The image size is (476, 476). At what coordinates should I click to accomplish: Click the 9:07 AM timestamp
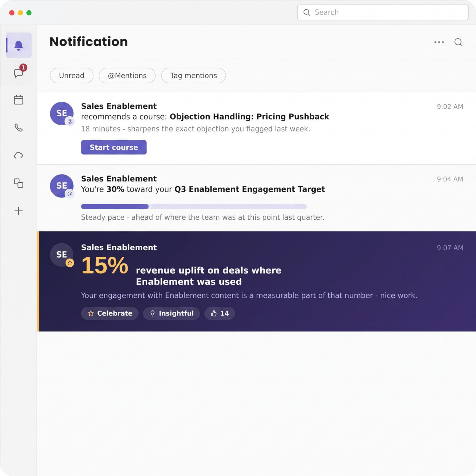pos(450,248)
